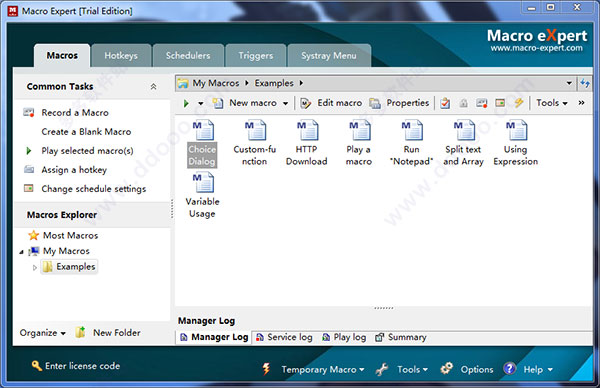Select the HTTP Download macro icon
The height and width of the screenshot is (388, 600).
pyautogui.click(x=307, y=143)
